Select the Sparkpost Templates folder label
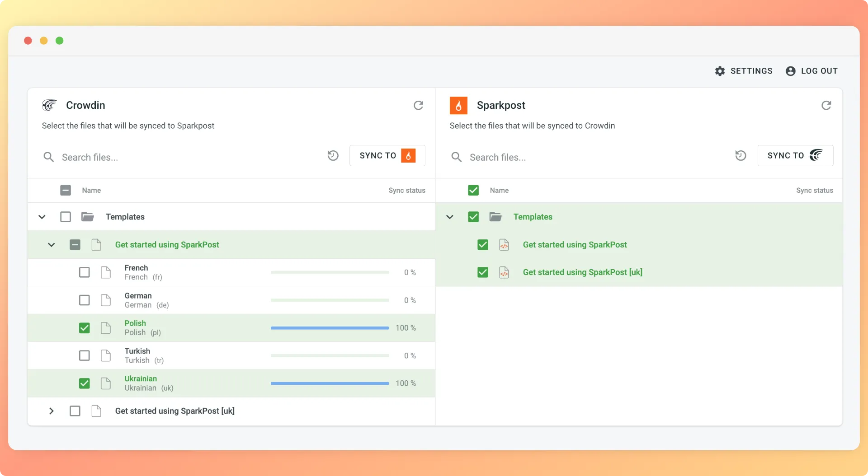The image size is (868, 476). 533,217
